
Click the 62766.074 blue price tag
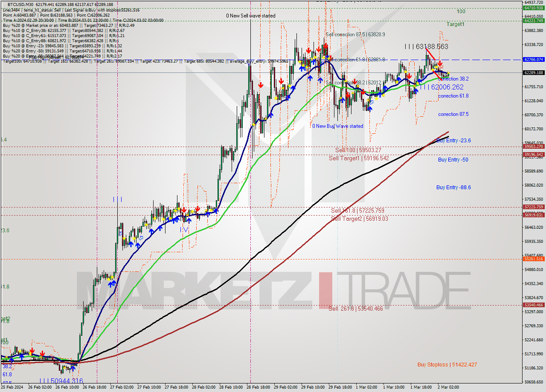pyautogui.click(x=534, y=60)
